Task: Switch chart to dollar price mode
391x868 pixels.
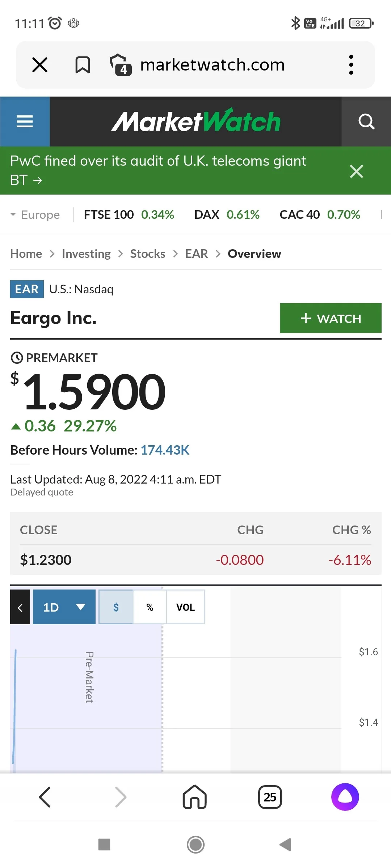Action: coord(116,607)
